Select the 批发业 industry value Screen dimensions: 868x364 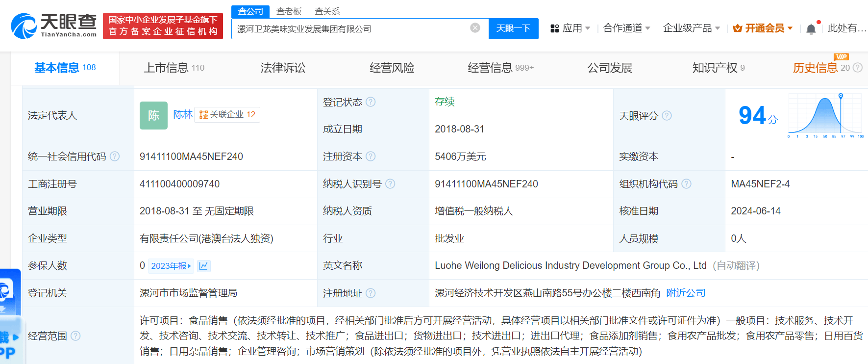pyautogui.click(x=449, y=238)
